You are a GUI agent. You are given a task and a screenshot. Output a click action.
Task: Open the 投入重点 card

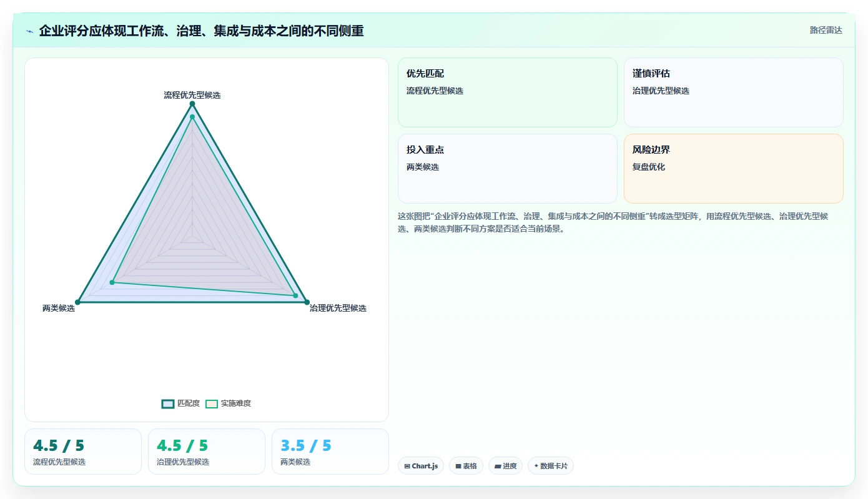507,169
